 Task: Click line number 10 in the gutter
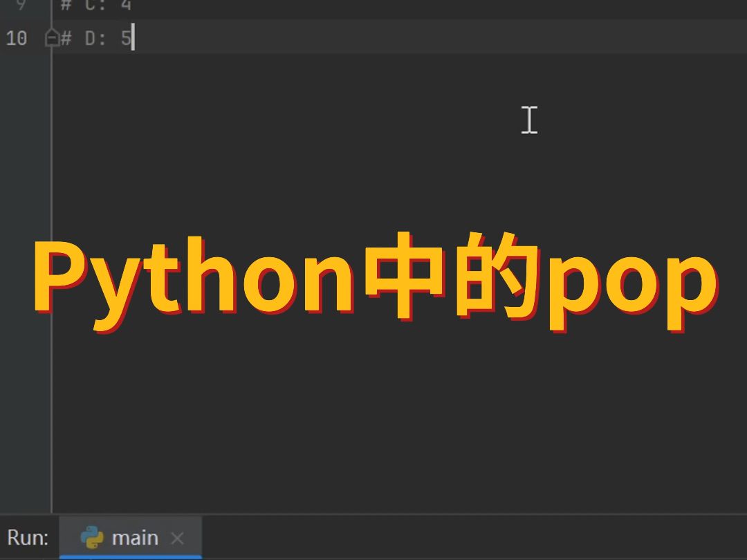tap(17, 38)
